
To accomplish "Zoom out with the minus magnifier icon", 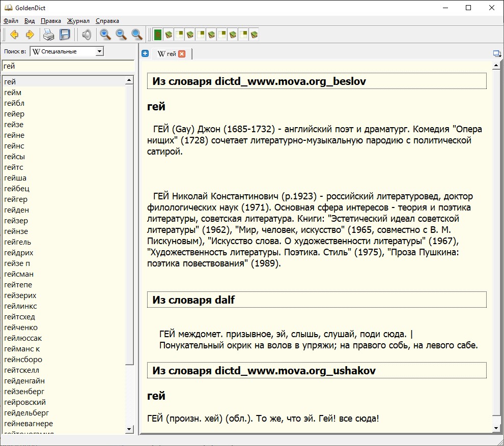I will [121, 35].
